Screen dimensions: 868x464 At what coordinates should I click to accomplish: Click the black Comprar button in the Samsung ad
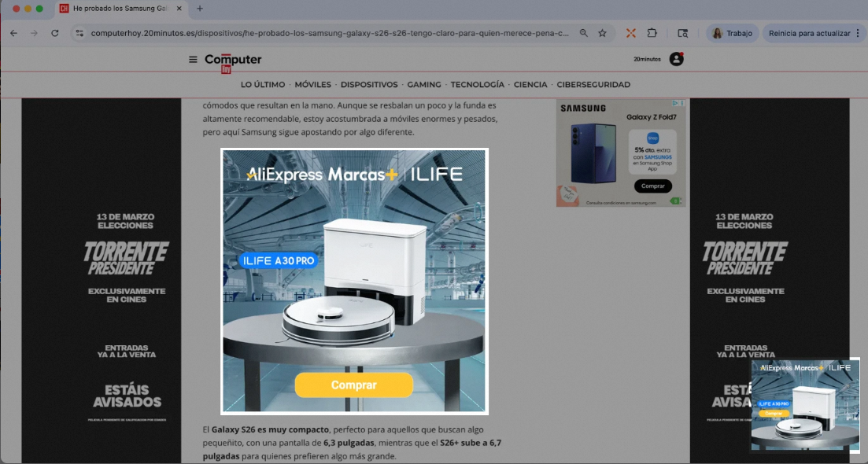(x=652, y=186)
